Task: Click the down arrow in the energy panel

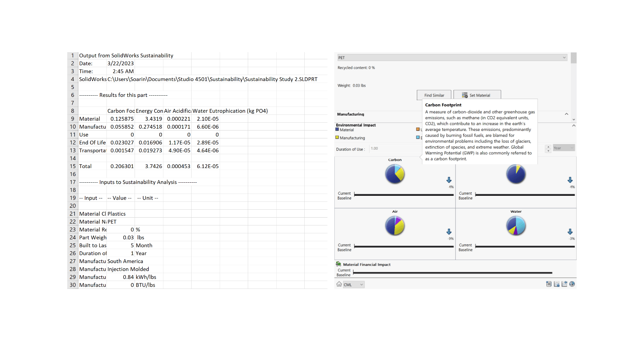Action: [x=570, y=180]
